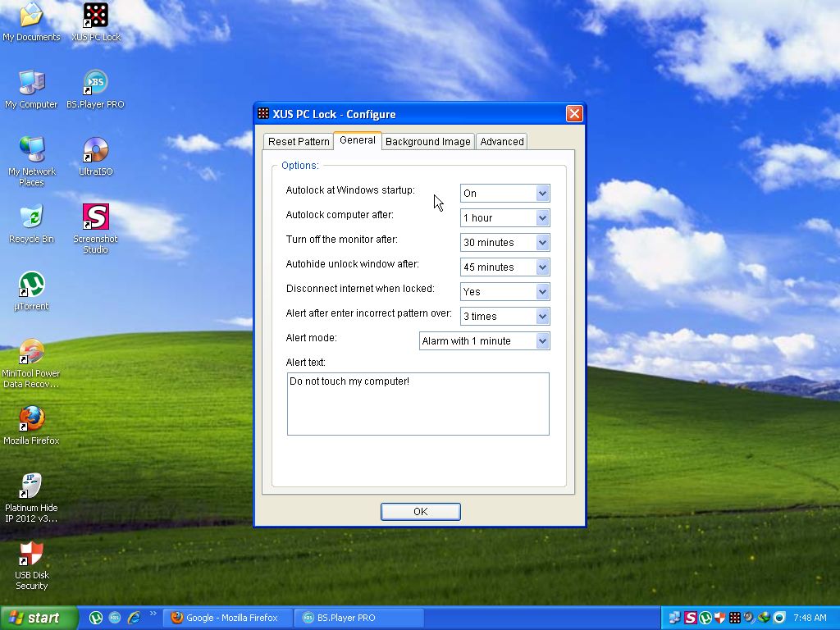Click the µTorrent desktop shortcut

31,285
